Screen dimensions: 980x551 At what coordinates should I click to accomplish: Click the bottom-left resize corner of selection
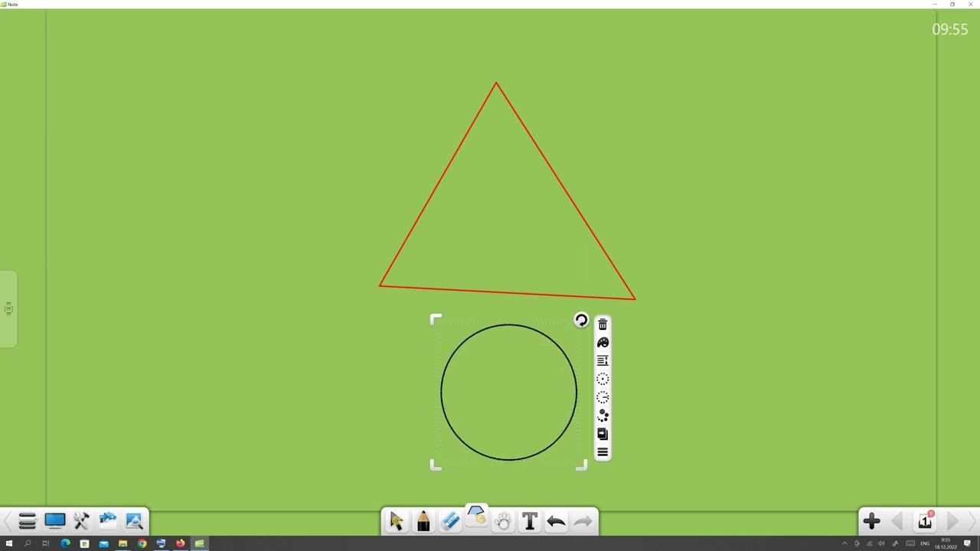(436, 465)
